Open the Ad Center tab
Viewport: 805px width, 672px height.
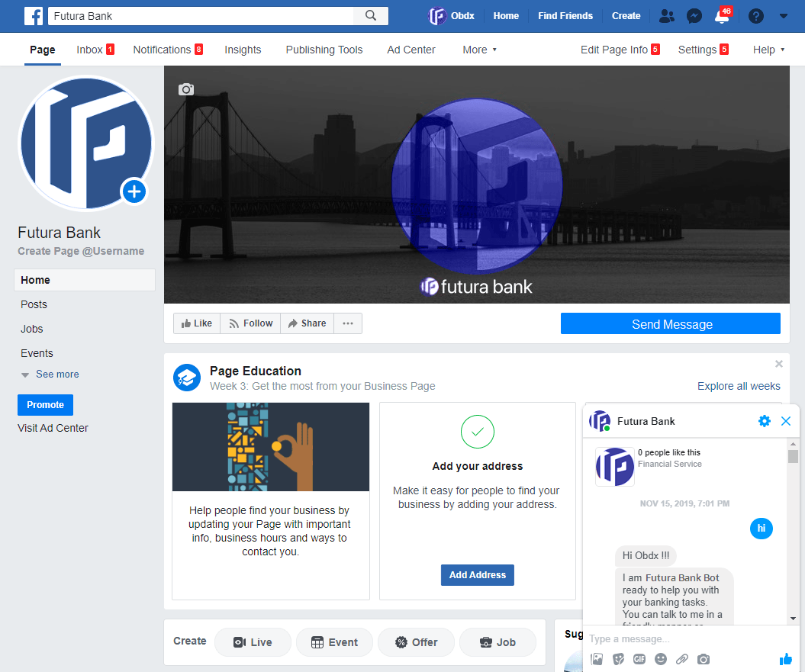[x=411, y=50]
